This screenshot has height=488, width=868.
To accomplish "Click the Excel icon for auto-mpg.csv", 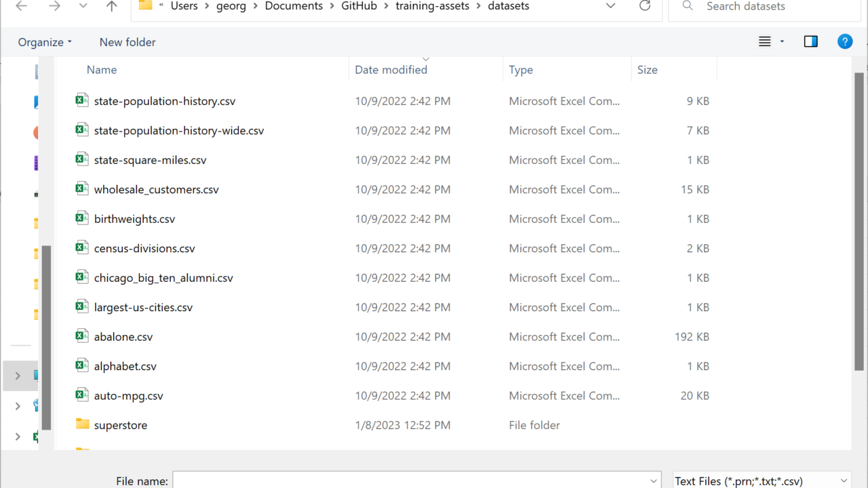I will [82, 395].
